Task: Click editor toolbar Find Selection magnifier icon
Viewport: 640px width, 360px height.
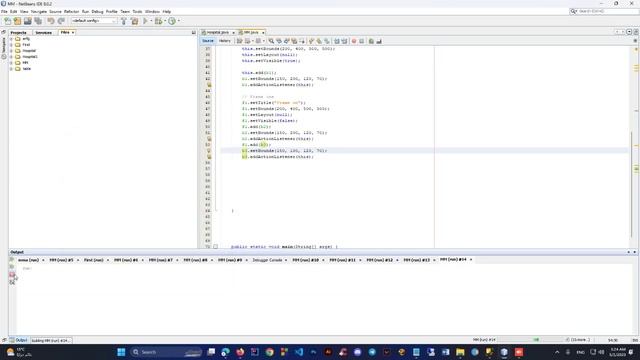Action: (x=271, y=41)
